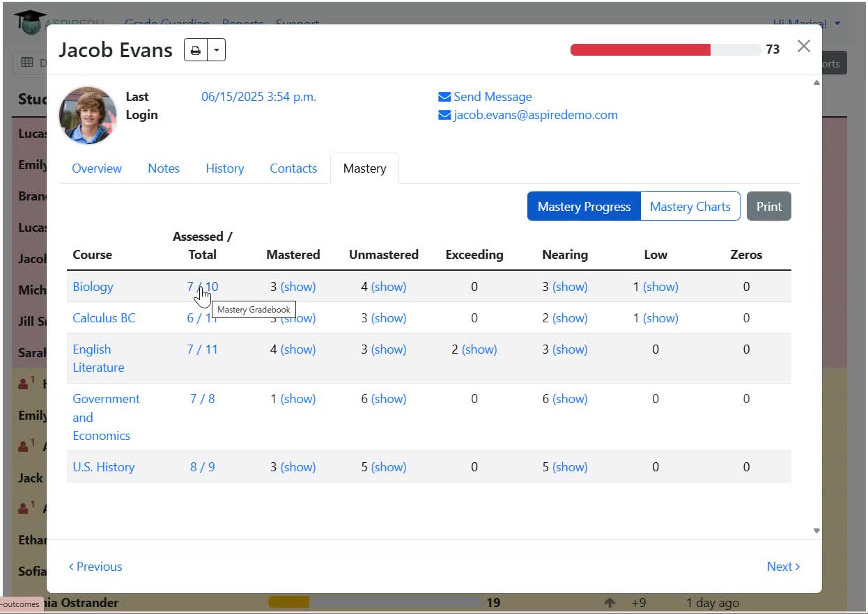Open the Calculus BC course link
Viewport: 868px width, 614px height.
click(x=104, y=318)
